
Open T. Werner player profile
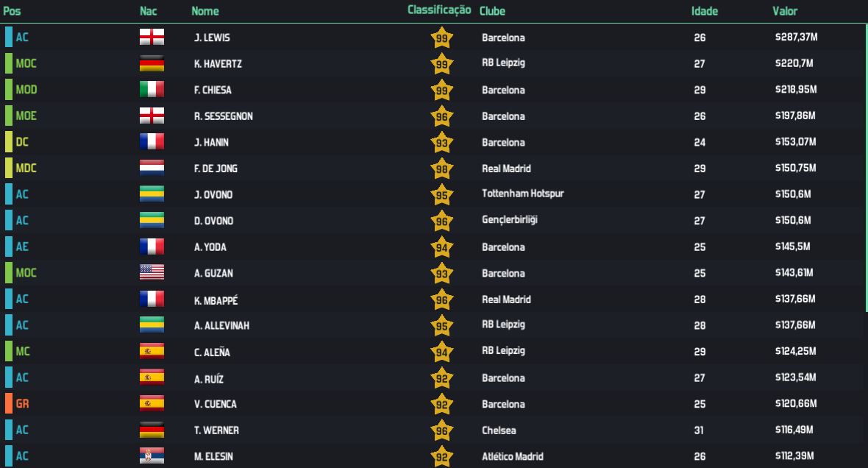coord(216,430)
